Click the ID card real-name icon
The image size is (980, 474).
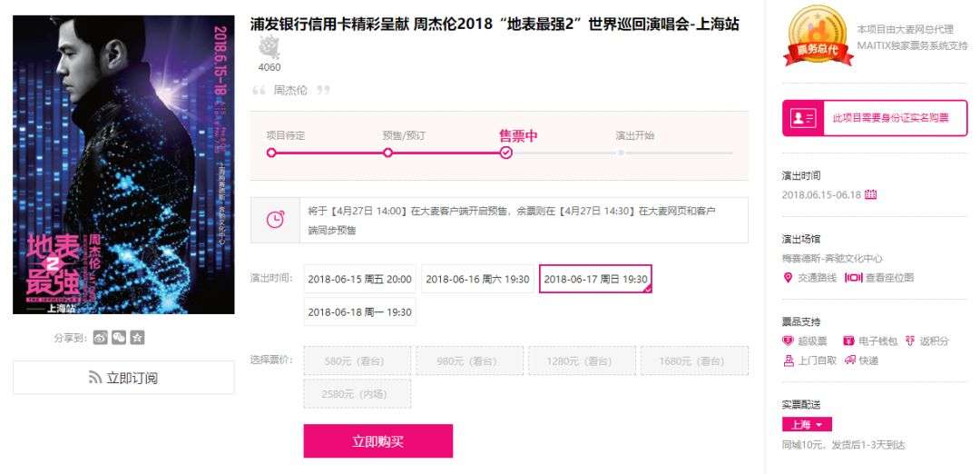[x=802, y=118]
